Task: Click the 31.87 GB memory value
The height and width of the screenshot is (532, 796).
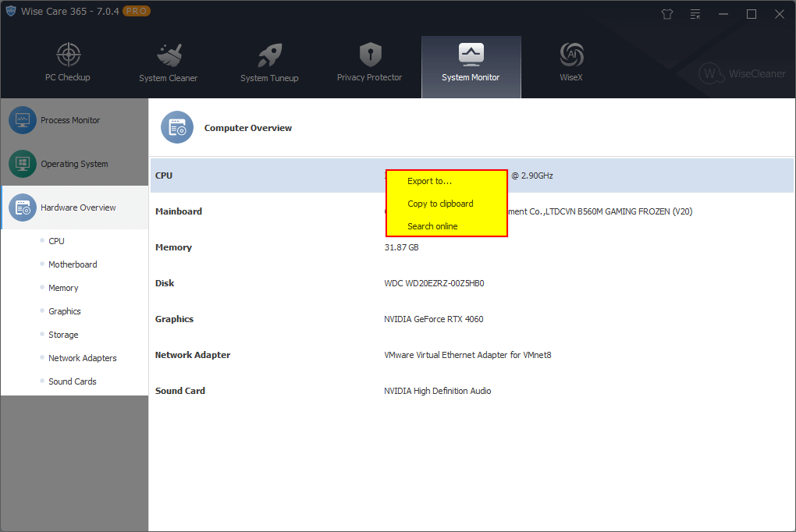Action: coord(402,247)
